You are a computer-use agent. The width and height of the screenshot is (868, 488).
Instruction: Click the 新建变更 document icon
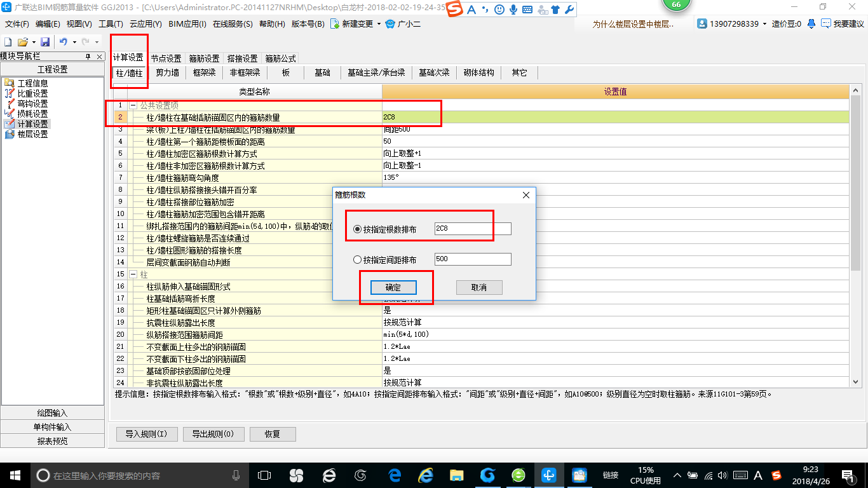(334, 24)
